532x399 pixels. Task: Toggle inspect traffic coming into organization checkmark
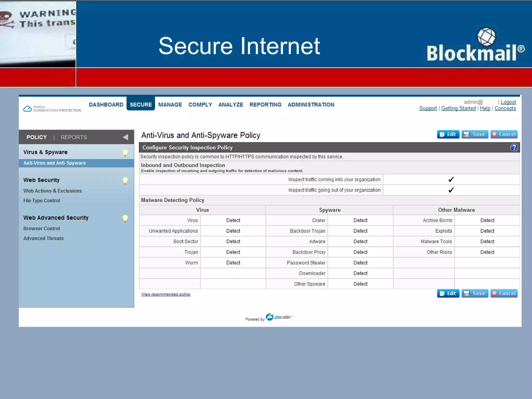tap(451, 179)
